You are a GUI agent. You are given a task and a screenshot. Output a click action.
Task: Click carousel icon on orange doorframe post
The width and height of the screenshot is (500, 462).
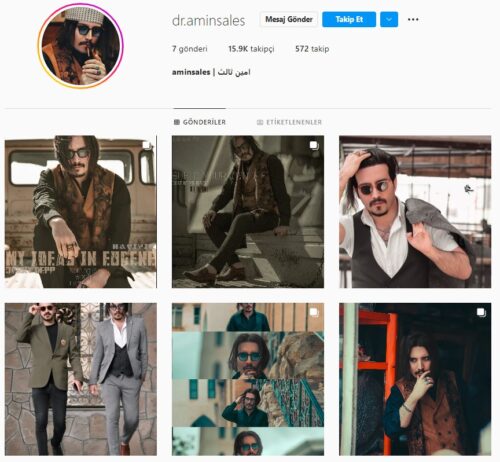(481, 312)
